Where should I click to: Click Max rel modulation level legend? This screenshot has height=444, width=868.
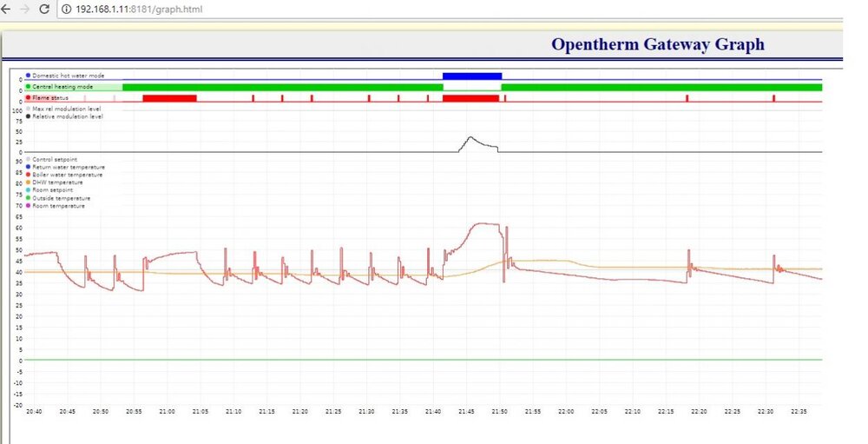pos(66,109)
